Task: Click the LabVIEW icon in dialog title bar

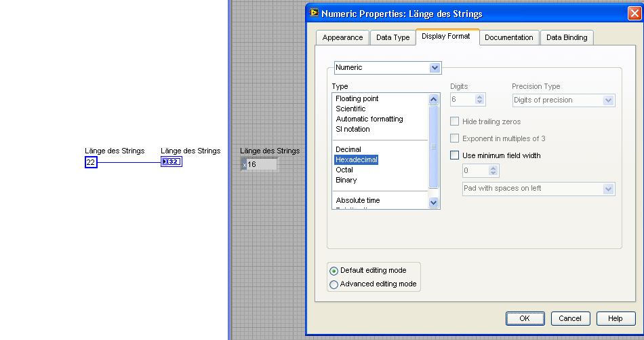Action: click(x=314, y=13)
